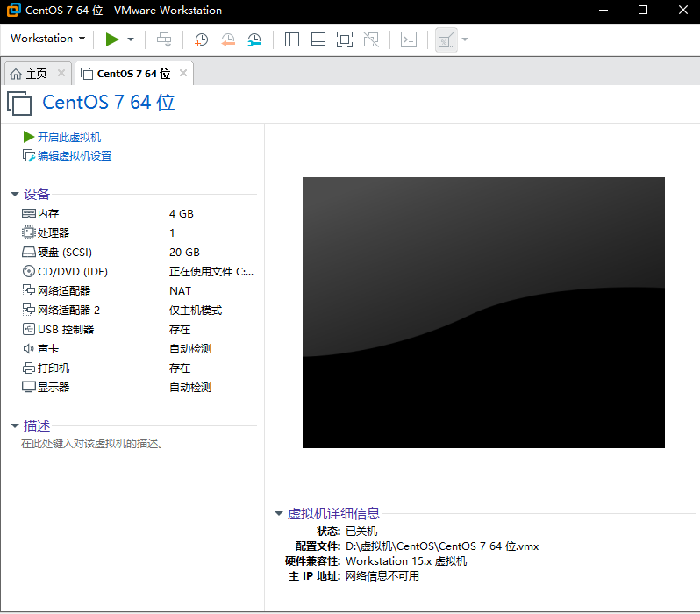This screenshot has height=614, width=700.
Task: Open the stretch display dropdown arrow
Action: point(465,39)
